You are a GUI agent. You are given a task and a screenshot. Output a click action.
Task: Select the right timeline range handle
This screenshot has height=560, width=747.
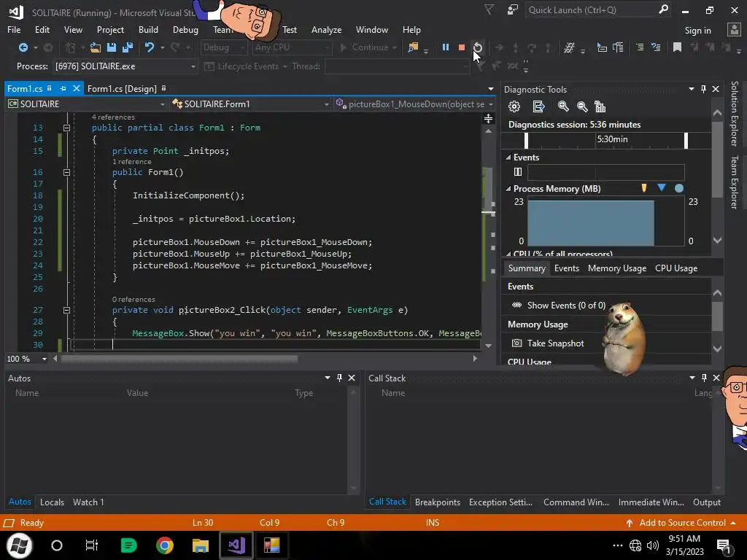point(686,140)
